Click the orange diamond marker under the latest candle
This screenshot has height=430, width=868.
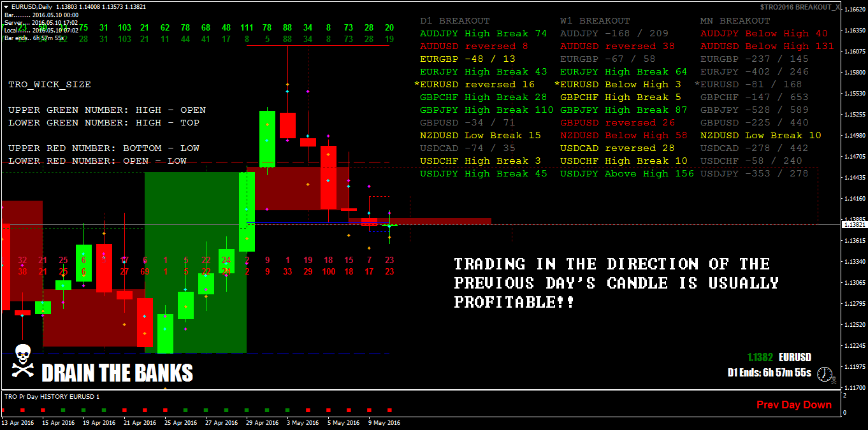389,236
